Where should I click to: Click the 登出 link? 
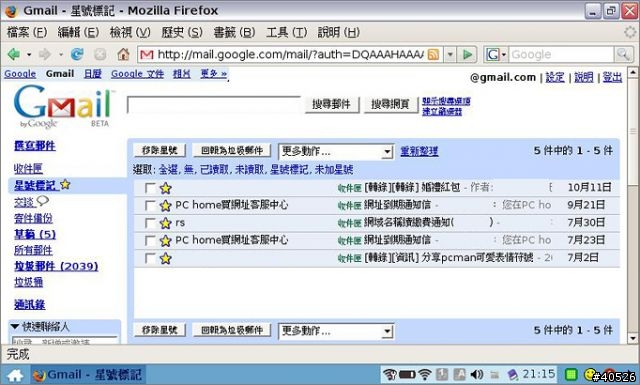point(612,77)
